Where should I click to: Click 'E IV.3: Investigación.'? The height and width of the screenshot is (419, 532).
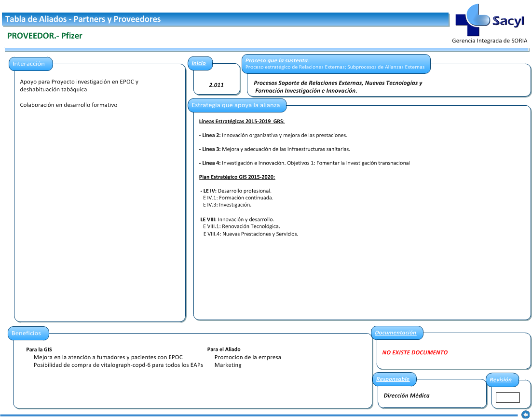(227, 205)
